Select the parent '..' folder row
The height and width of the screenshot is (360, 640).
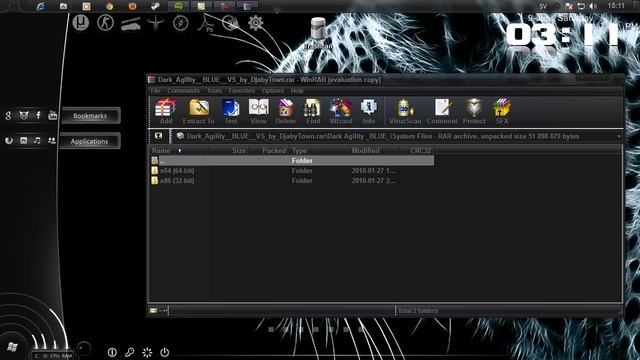click(x=292, y=160)
